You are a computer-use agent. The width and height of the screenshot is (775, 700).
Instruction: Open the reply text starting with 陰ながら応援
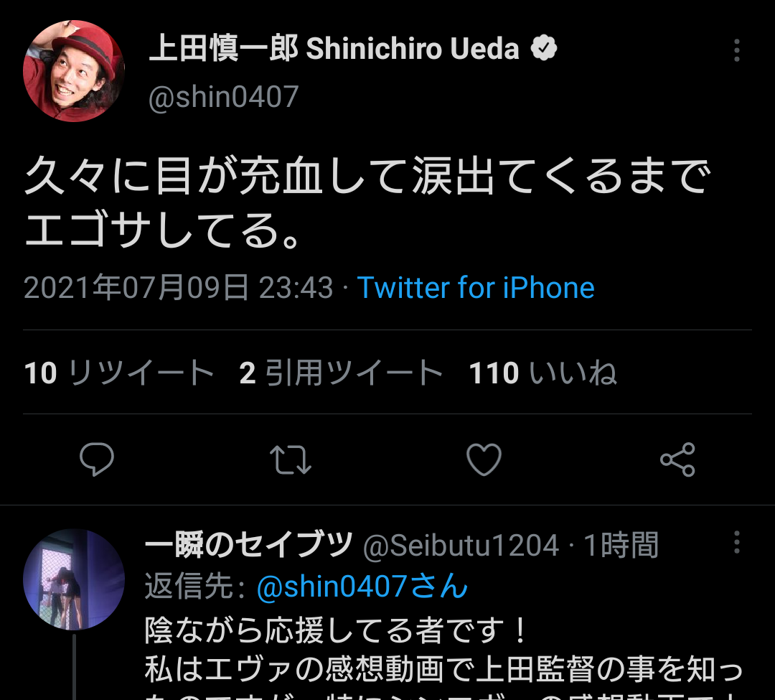coord(444,658)
